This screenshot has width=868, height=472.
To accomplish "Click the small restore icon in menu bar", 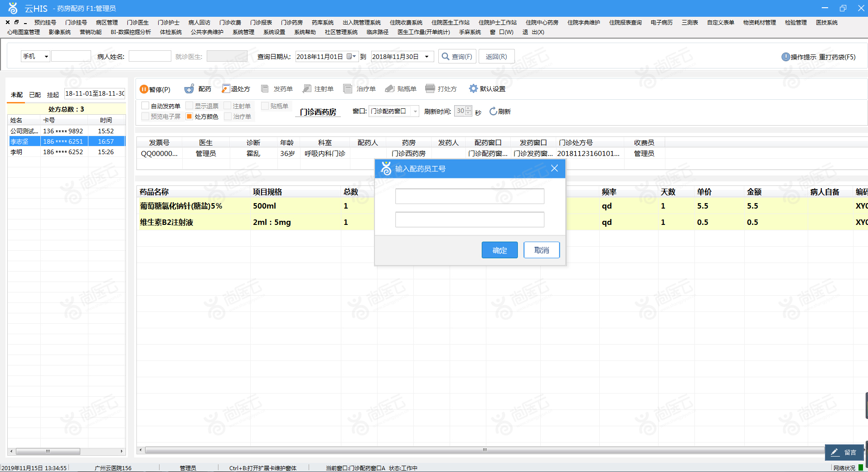I will click(x=17, y=22).
